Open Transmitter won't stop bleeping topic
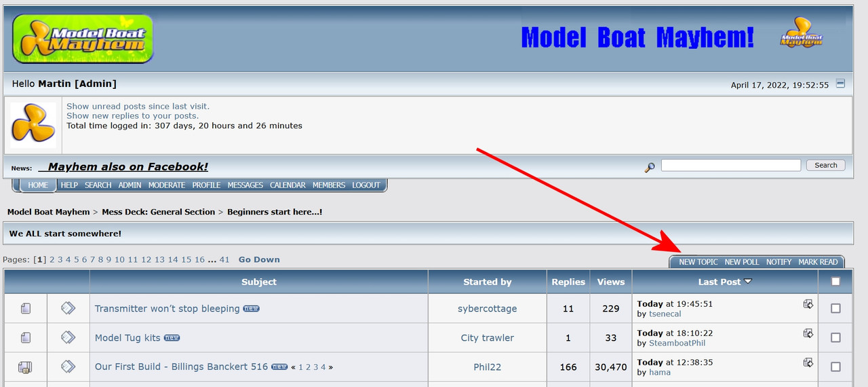The width and height of the screenshot is (868, 387). tap(167, 308)
